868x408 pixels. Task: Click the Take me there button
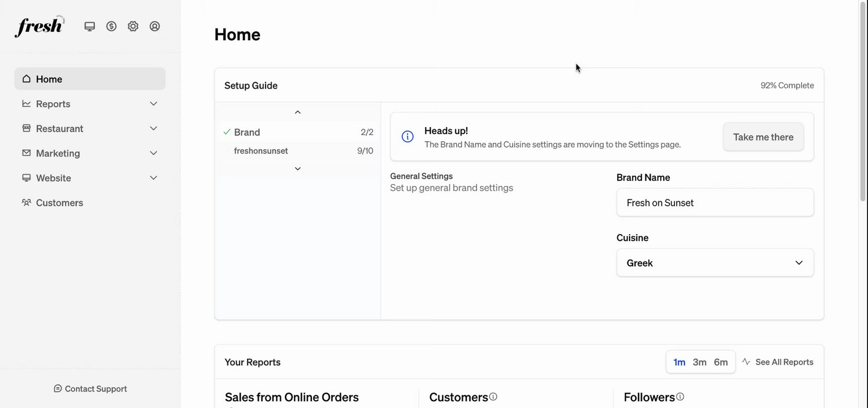pos(763,137)
